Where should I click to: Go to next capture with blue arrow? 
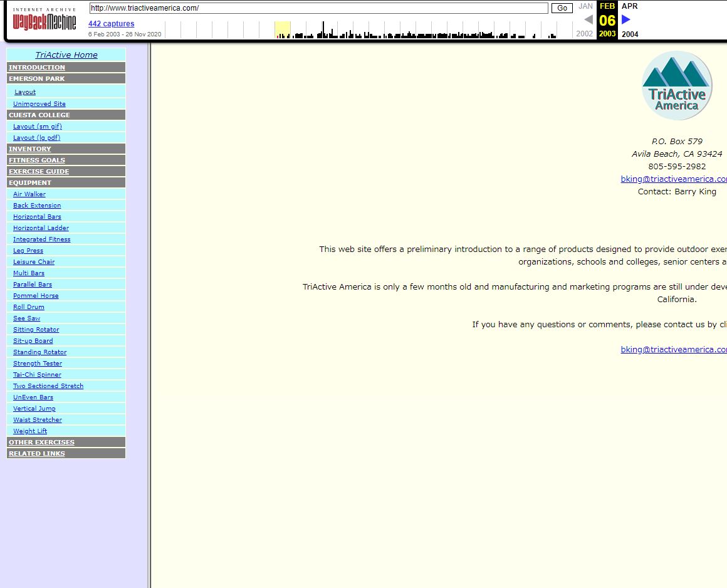[625, 20]
